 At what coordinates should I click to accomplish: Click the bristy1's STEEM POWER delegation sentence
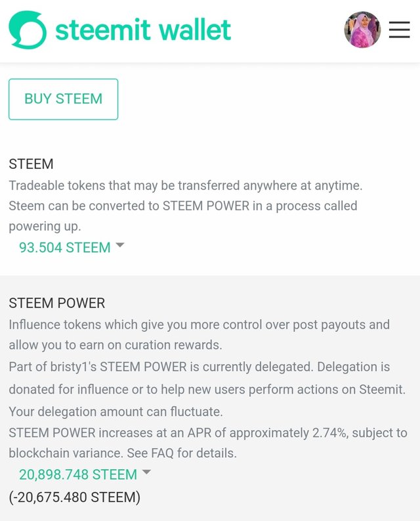(161, 367)
